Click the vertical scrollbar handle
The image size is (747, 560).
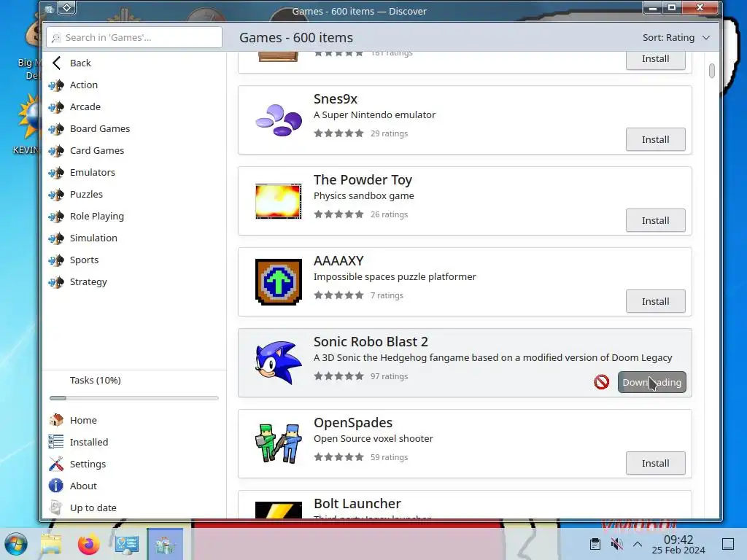point(712,71)
